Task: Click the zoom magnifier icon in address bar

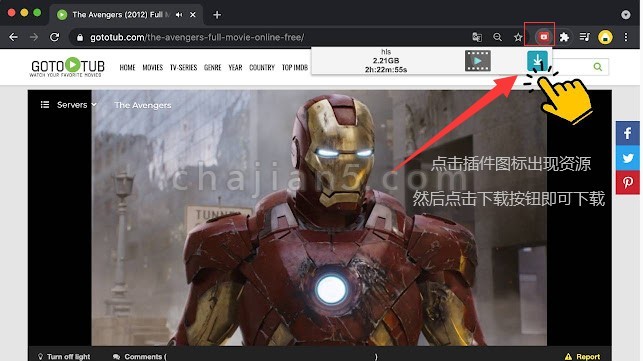Action: tap(497, 37)
